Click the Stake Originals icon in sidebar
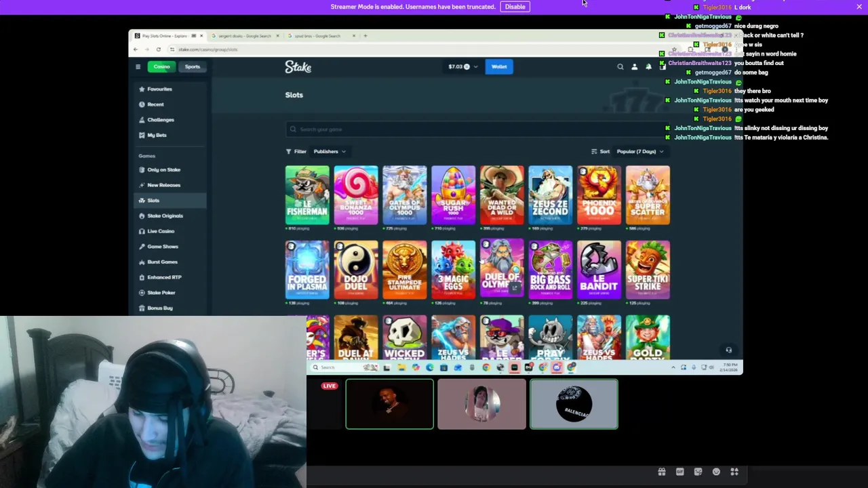This screenshot has height=488, width=868. (142, 216)
